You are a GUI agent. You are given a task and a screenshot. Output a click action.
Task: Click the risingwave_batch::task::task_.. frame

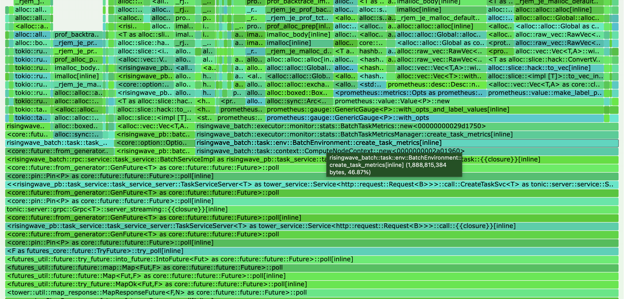tap(59, 143)
